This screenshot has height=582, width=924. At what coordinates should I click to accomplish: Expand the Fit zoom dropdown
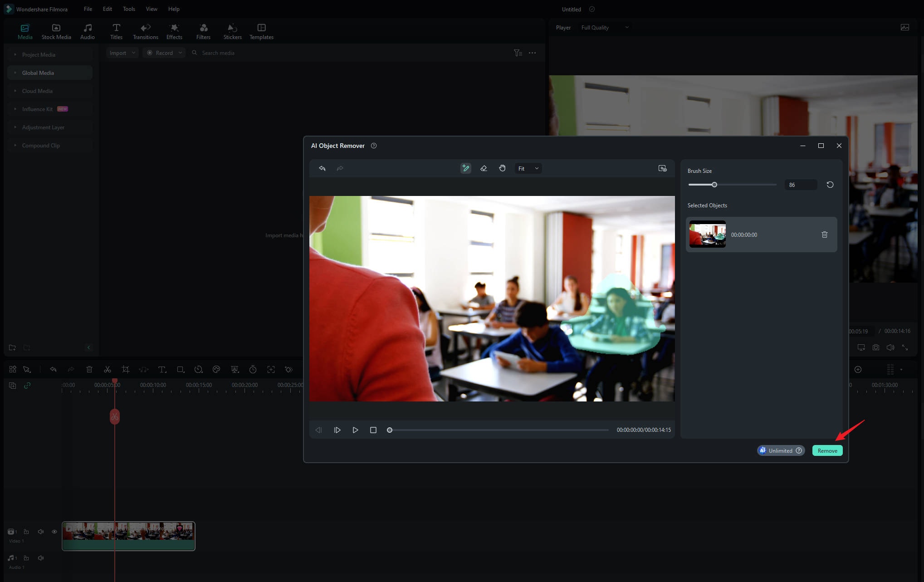[x=536, y=168]
